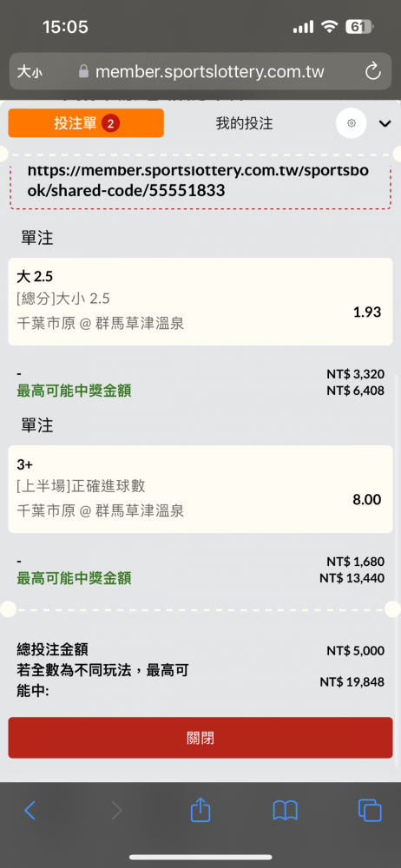This screenshot has width=401, height=868.
Task: Open the 大小 text size menu
Action: coord(30,71)
